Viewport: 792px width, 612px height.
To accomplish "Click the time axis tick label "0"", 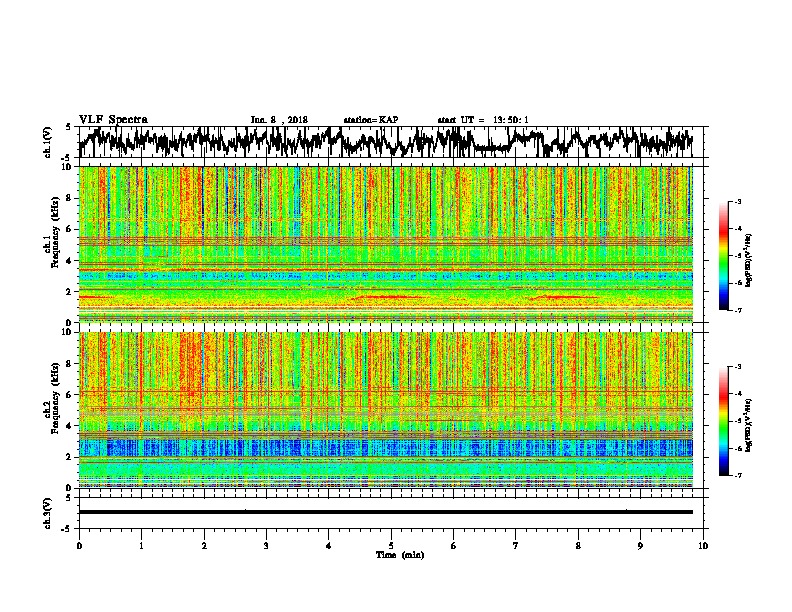I will tap(79, 546).
